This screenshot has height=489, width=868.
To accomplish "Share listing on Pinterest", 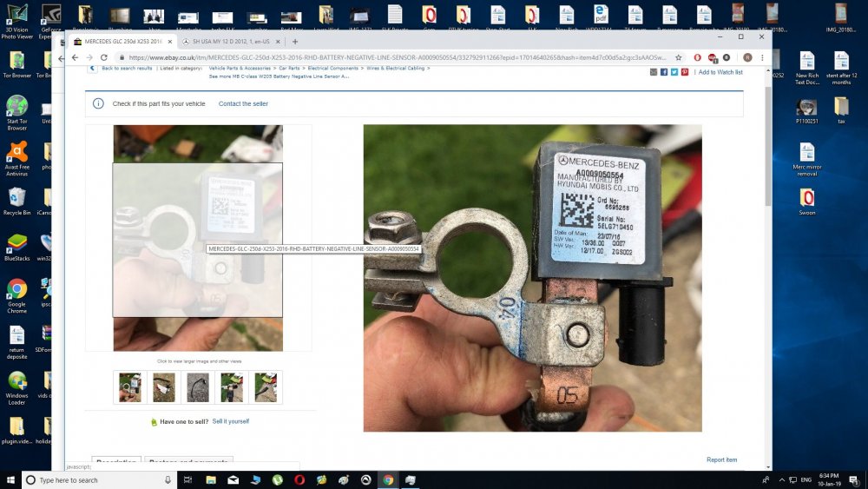I will (685, 72).
